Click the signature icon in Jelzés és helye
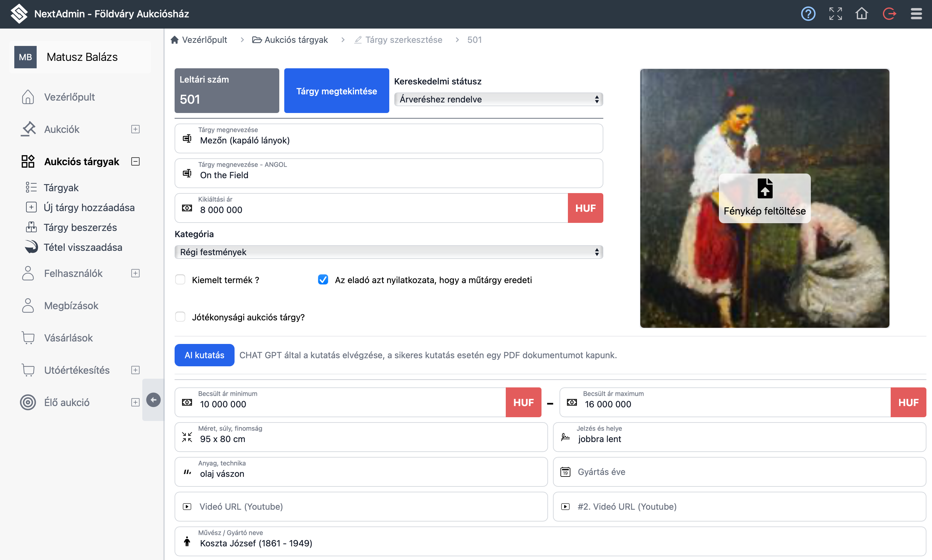The width and height of the screenshot is (932, 560). point(565,437)
